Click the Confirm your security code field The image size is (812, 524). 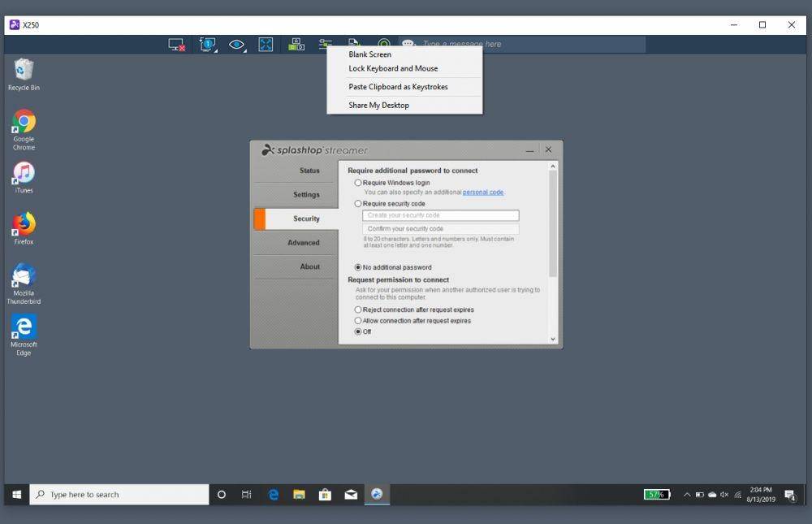[x=441, y=228]
